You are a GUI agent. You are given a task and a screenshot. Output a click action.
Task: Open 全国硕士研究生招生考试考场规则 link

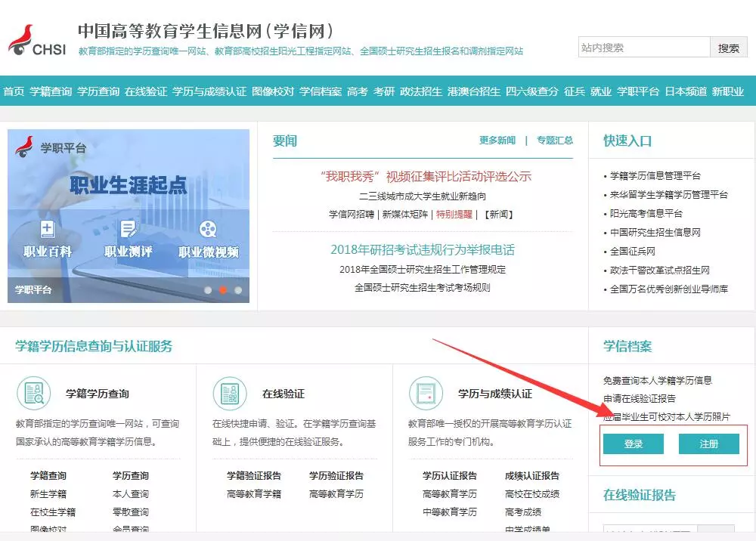pos(423,288)
